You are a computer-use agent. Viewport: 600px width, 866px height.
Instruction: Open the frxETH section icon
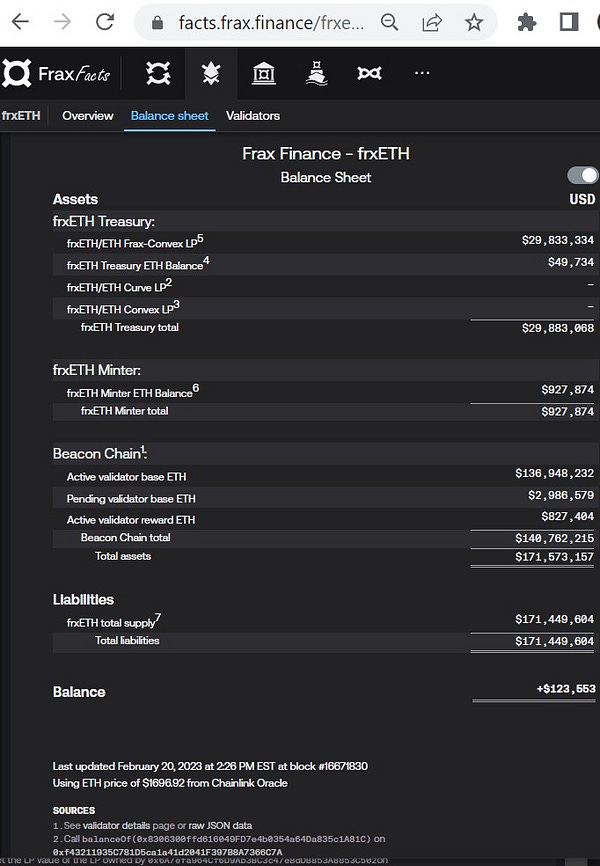click(211, 73)
